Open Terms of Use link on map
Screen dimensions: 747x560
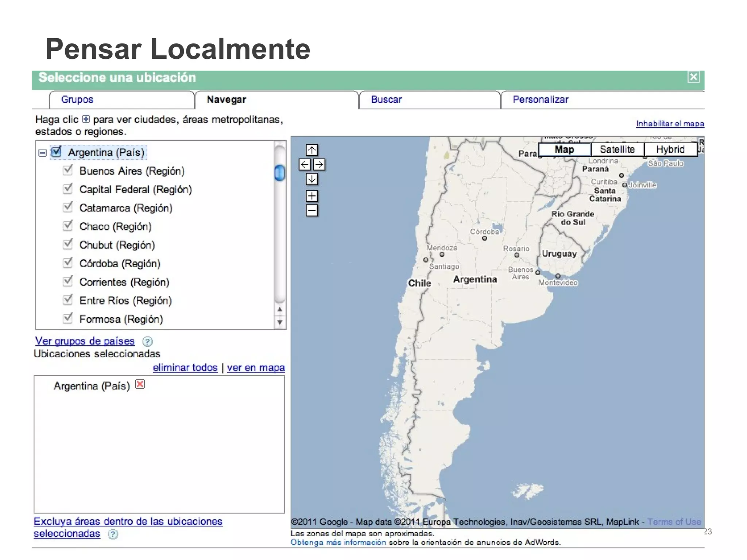[674, 522]
